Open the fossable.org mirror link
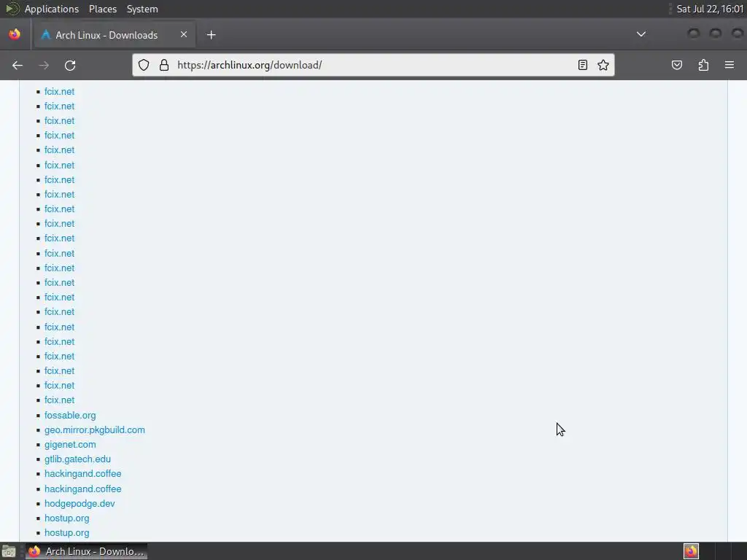The image size is (747, 560). click(70, 415)
